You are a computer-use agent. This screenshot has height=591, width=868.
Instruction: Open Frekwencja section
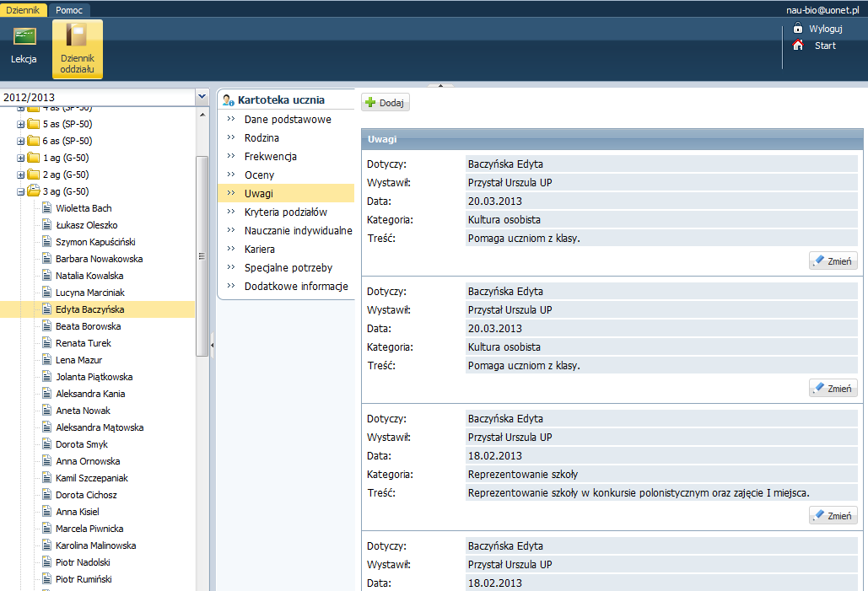click(271, 156)
